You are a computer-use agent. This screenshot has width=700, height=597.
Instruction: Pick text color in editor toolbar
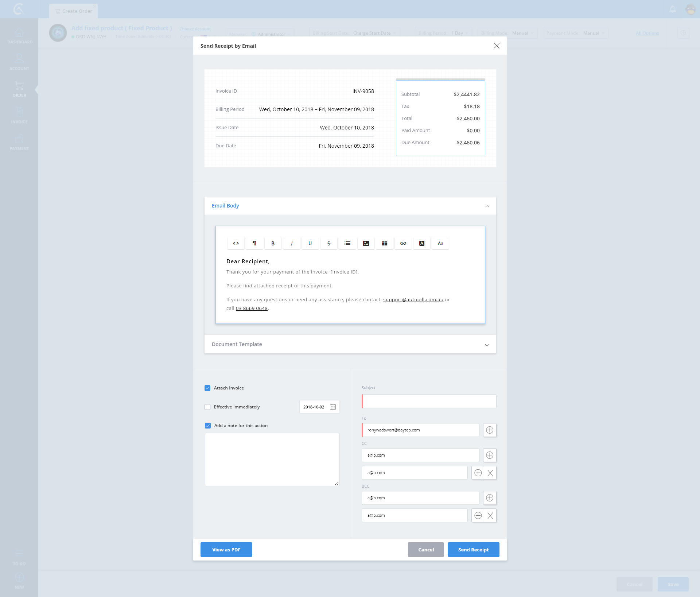pyautogui.click(x=421, y=243)
